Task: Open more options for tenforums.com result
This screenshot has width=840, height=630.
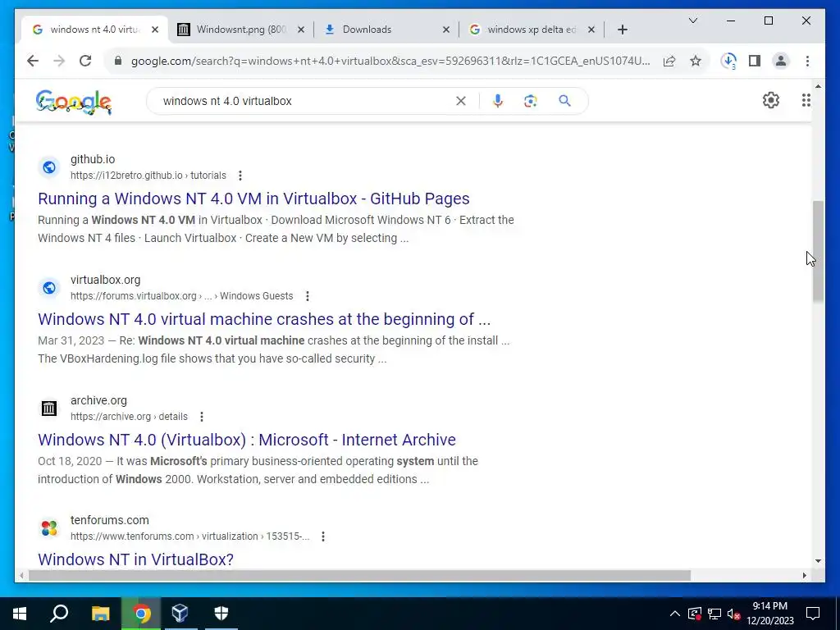Action: tap(323, 536)
